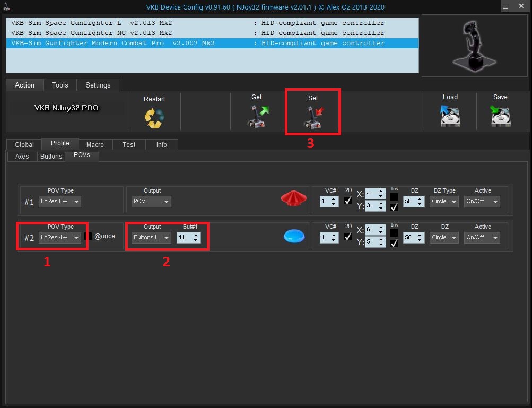This screenshot has height=408, width=532.
Task: Click VC# field for POV #1
Action: coord(329,201)
